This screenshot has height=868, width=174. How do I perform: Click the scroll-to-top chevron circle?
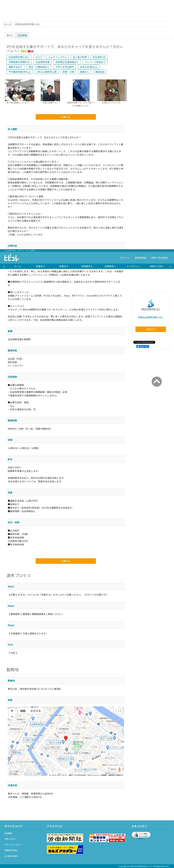click(156, 381)
